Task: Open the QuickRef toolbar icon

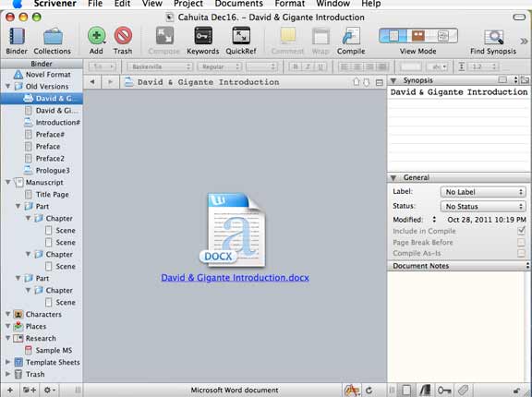Action: pyautogui.click(x=241, y=36)
